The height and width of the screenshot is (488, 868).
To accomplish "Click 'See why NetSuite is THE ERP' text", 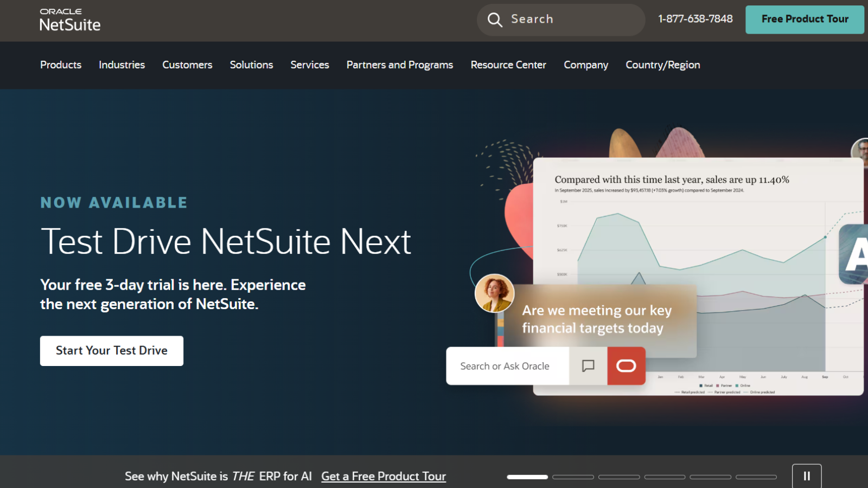I will pyautogui.click(x=218, y=476).
